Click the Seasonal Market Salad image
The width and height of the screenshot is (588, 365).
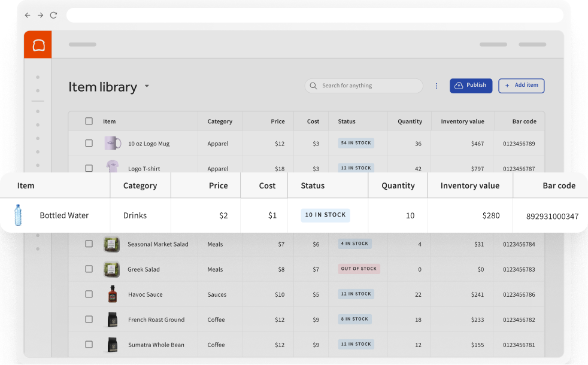pyautogui.click(x=111, y=244)
